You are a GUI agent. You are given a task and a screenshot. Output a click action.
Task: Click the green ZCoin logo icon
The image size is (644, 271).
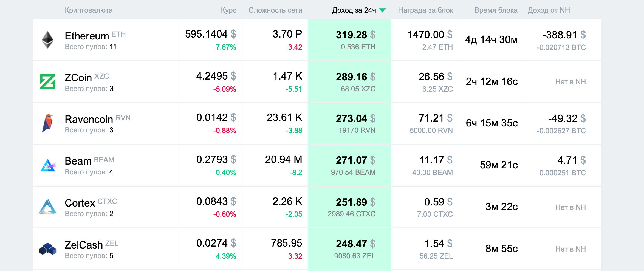pos(48,82)
